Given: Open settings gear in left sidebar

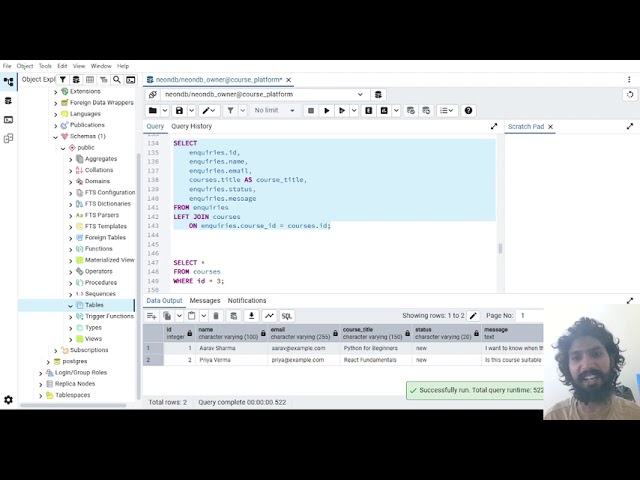Looking at the screenshot, I should point(8,400).
